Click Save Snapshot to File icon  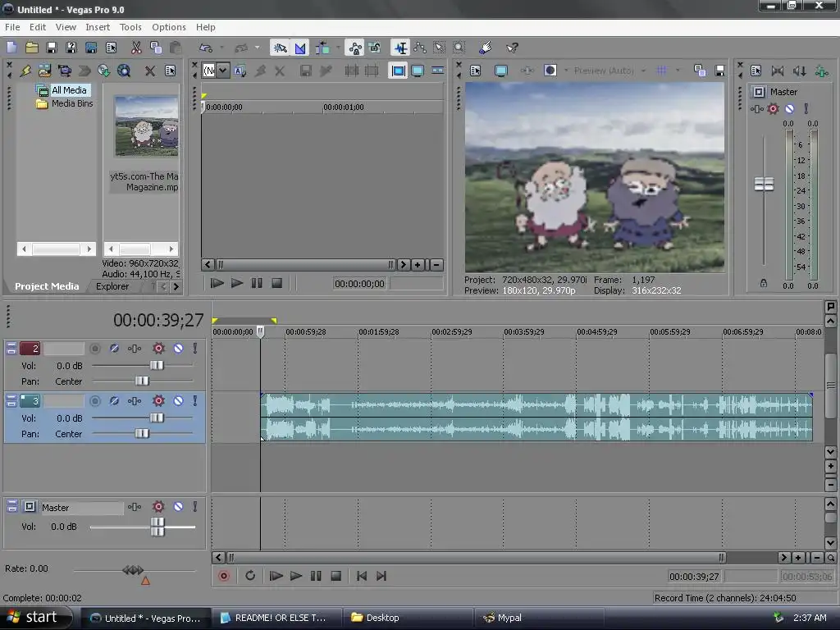(719, 71)
